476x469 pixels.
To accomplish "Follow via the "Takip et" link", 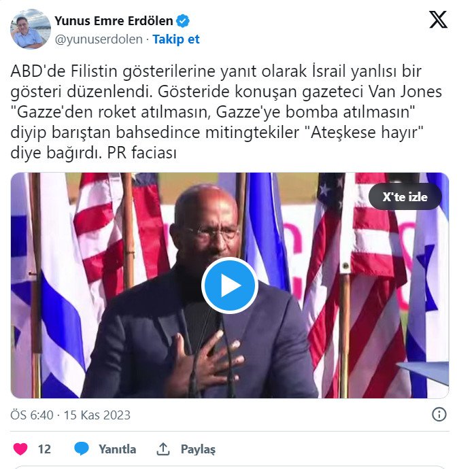I will 175,39.
